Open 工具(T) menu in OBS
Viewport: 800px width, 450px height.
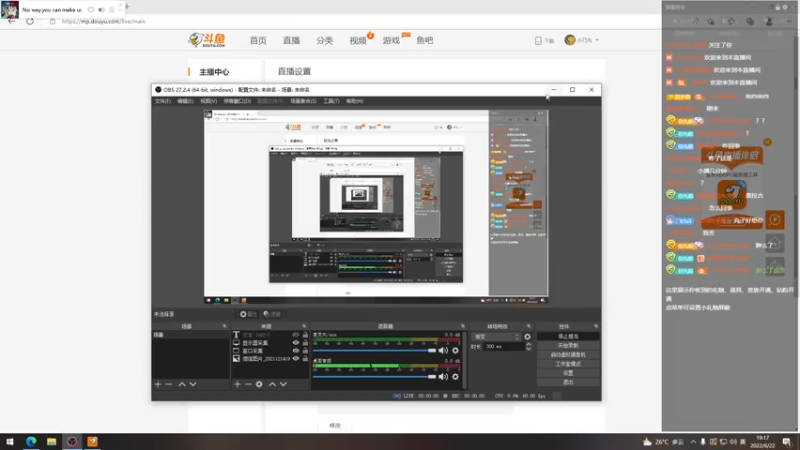[331, 101]
